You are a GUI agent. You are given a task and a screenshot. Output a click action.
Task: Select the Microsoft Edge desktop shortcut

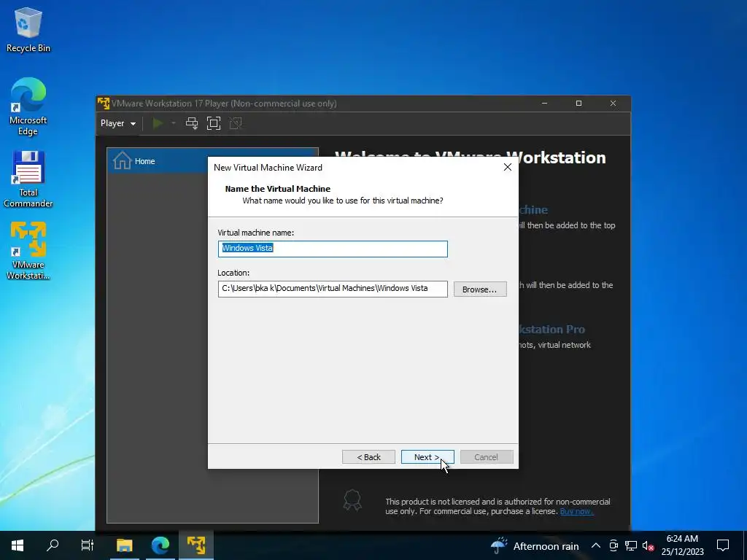click(x=28, y=106)
